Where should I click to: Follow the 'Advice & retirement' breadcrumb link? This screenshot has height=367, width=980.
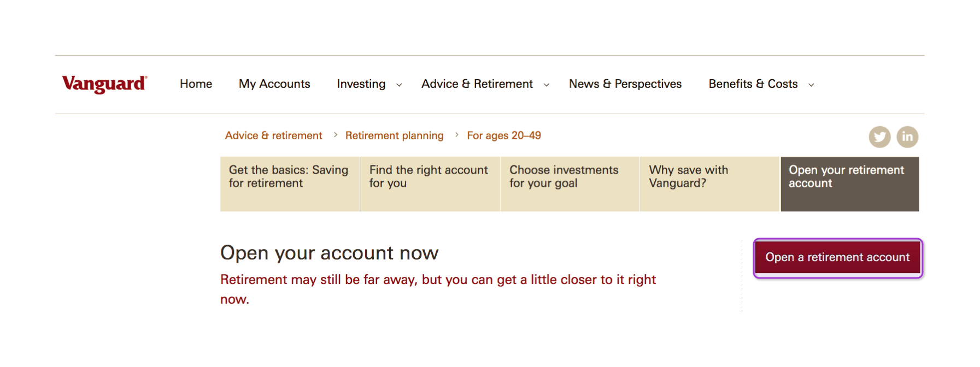[273, 135]
